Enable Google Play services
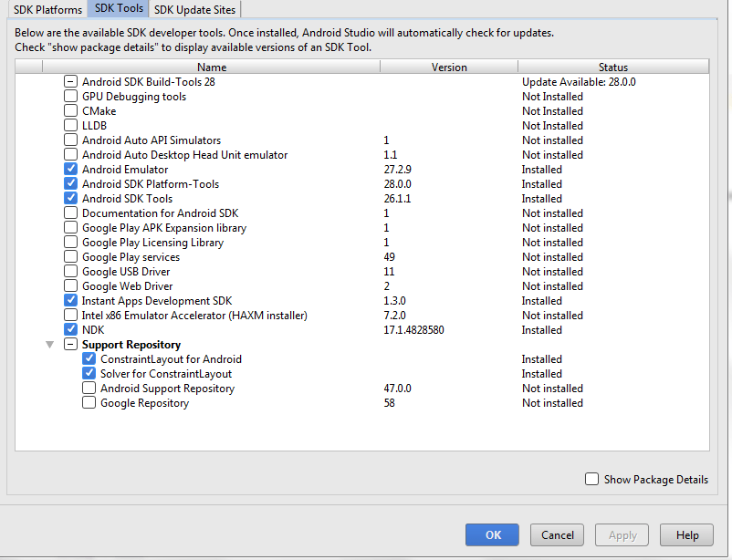 click(x=70, y=256)
